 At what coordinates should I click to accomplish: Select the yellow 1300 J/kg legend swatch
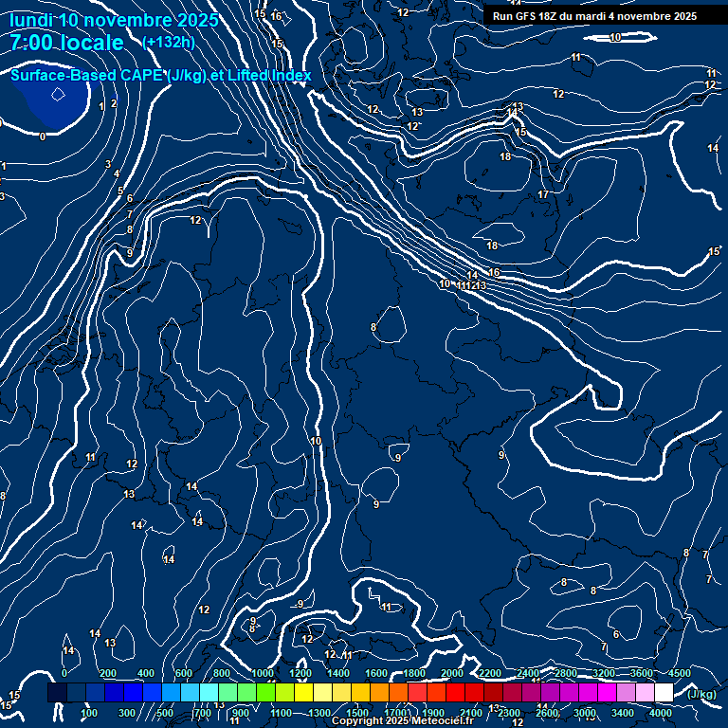pos(322,693)
